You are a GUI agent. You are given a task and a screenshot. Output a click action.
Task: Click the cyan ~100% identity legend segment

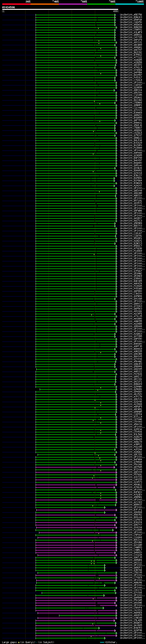pyautogui.click(x=130, y=4)
